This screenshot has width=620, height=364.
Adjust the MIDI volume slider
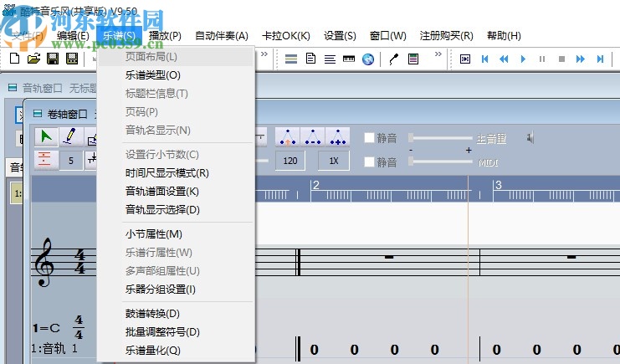(x=440, y=161)
